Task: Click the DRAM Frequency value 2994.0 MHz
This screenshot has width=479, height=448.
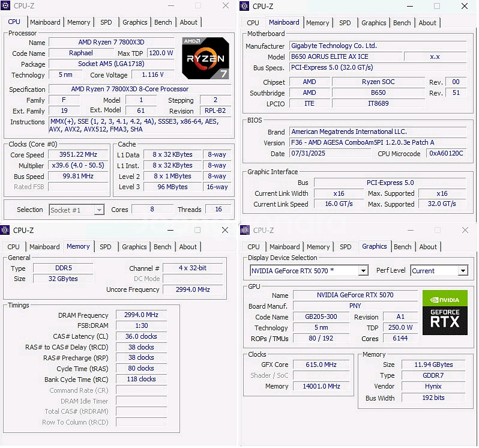Action: (142, 315)
